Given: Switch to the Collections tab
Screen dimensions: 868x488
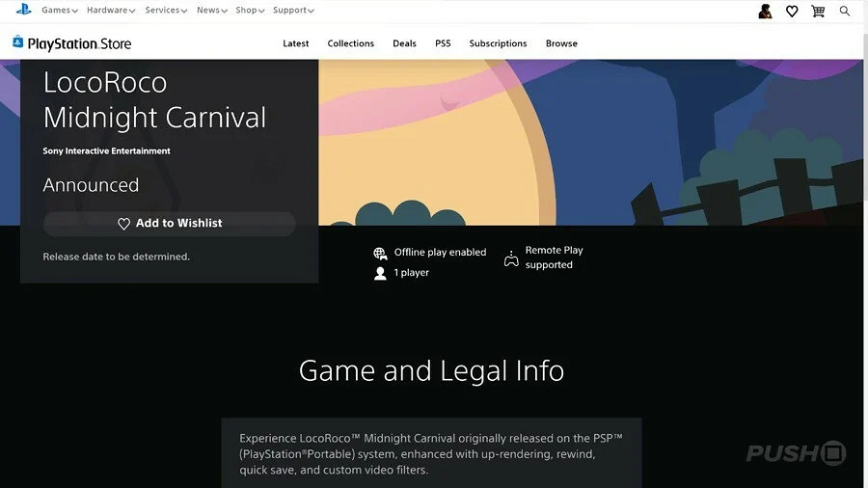Looking at the screenshot, I should click(350, 43).
